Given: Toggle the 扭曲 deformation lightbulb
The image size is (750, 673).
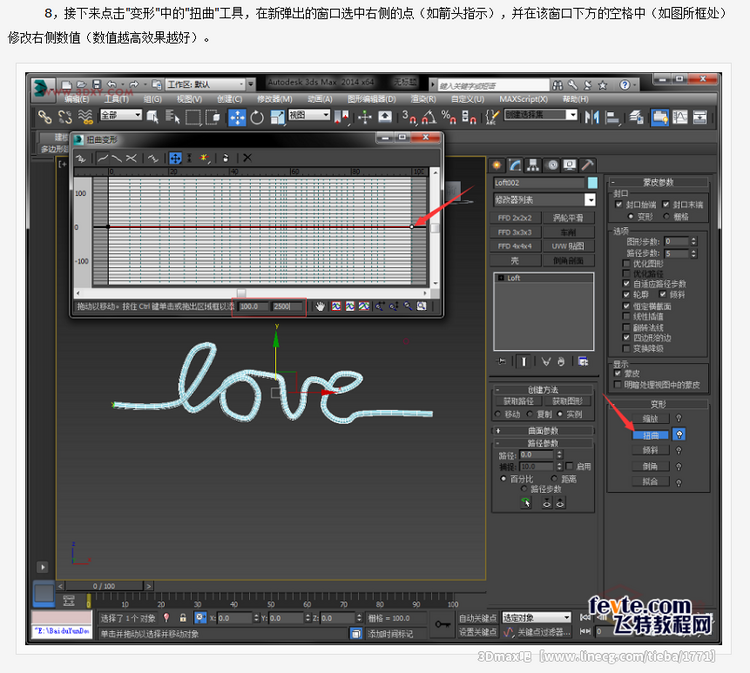Looking at the screenshot, I should click(x=679, y=434).
